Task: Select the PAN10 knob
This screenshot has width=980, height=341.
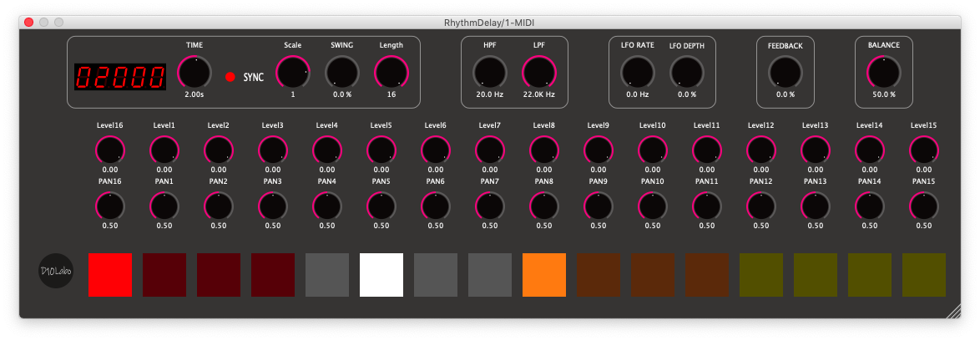Action: point(653,206)
